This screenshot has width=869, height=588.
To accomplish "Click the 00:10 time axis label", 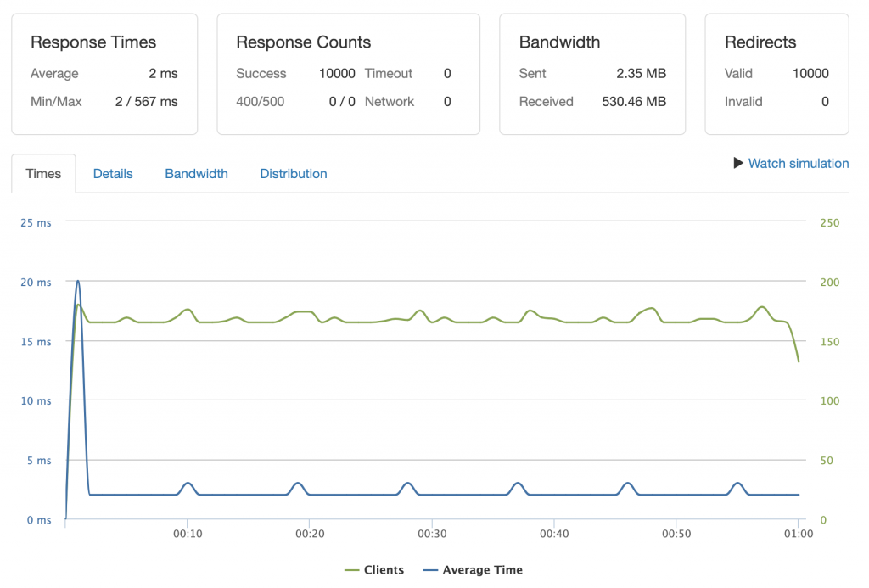I will point(188,534).
